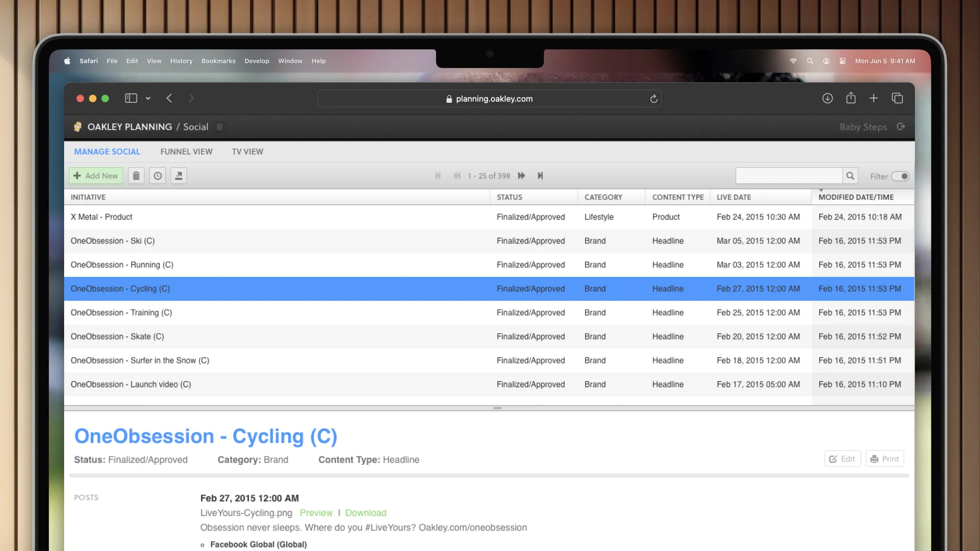Show Safari downloads

[x=827, y=99]
